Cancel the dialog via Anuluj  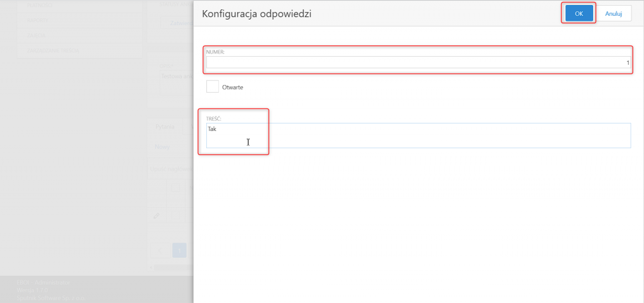pyautogui.click(x=613, y=13)
